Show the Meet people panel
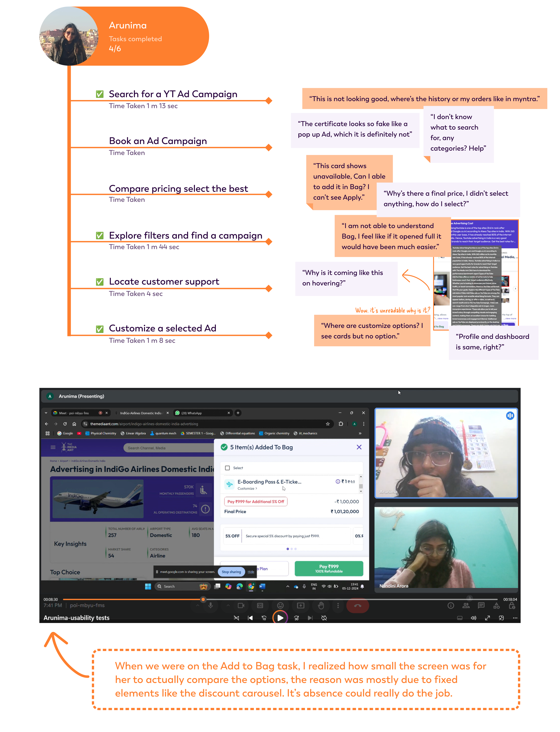This screenshot has height=732, width=560. (x=466, y=606)
